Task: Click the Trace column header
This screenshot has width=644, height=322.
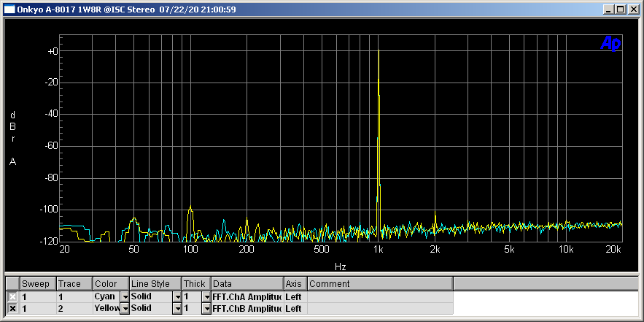Action: (x=74, y=284)
